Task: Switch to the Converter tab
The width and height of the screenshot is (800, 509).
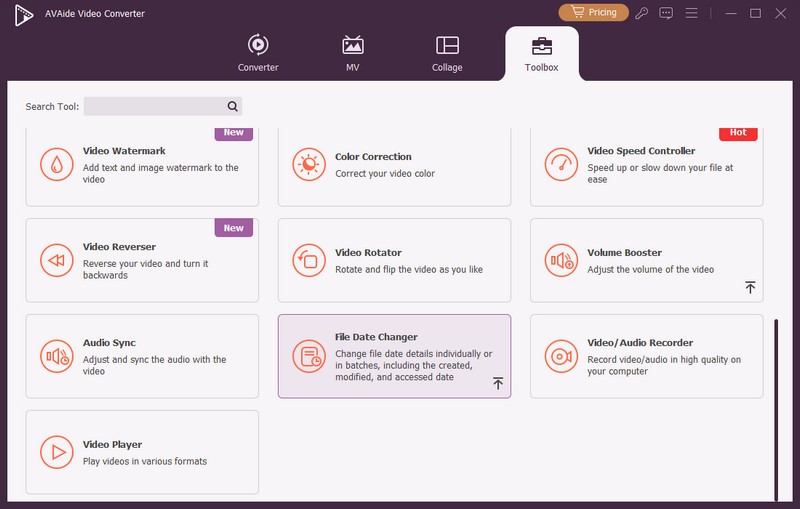Action: (258, 54)
